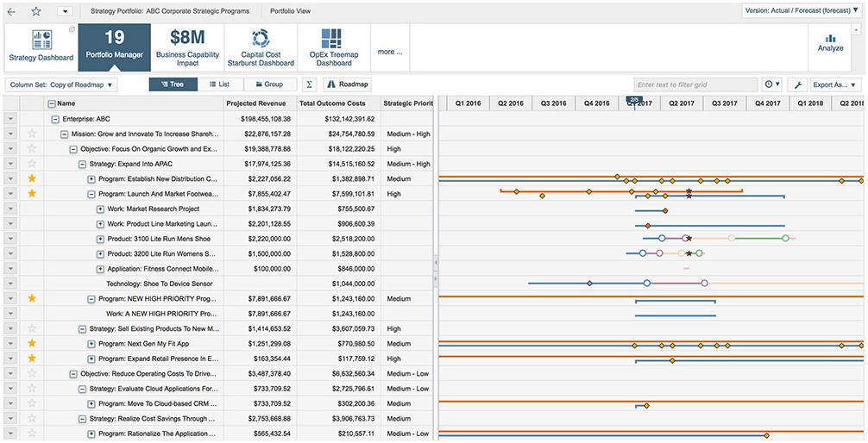
Task: Select Work: A NEW HIGH PRIORITY row
Action: point(218,314)
